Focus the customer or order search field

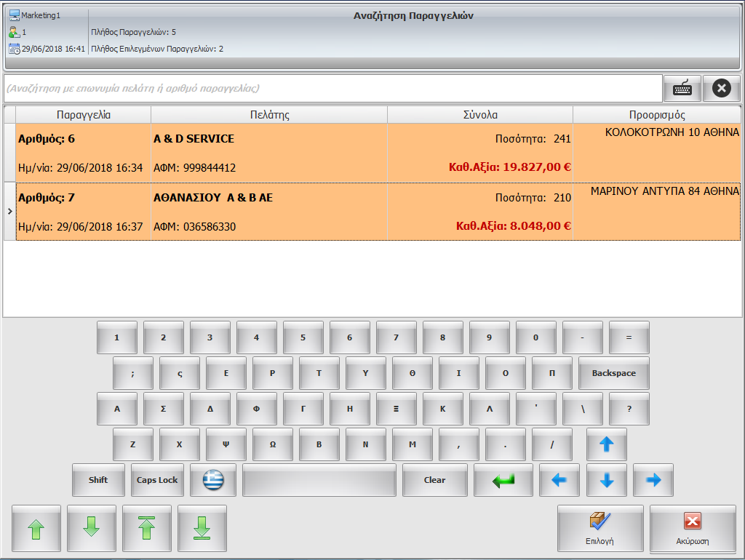pos(332,88)
